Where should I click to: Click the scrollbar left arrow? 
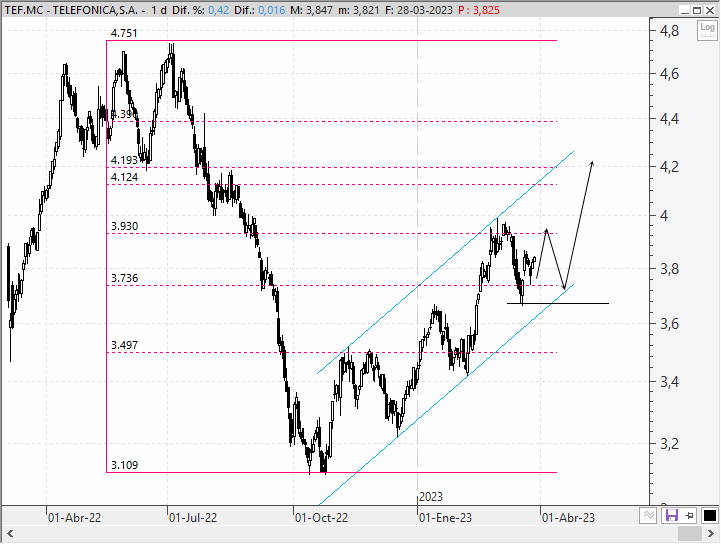point(10,534)
